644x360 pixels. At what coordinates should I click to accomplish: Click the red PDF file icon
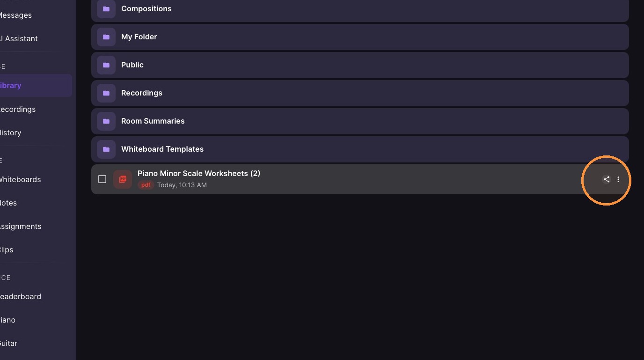(123, 179)
